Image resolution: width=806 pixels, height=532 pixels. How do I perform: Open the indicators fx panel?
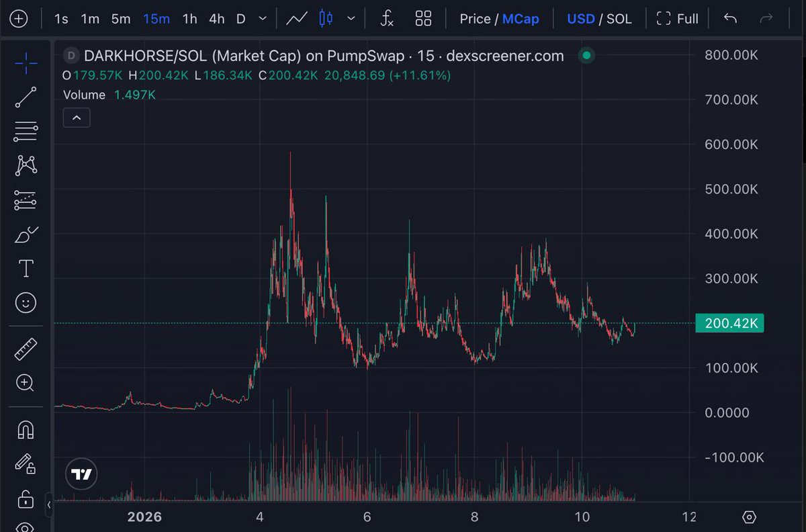(x=387, y=18)
